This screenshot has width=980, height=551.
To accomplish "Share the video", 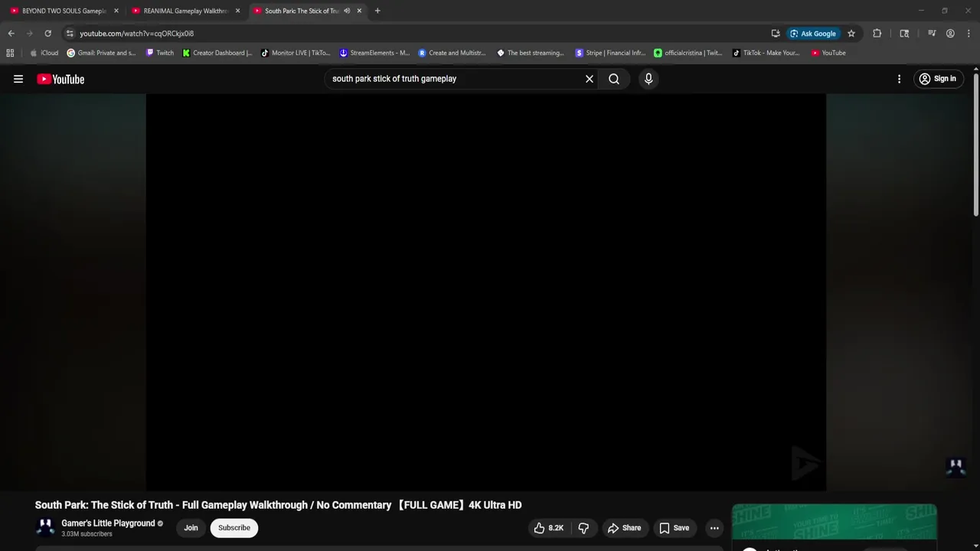I will (624, 528).
